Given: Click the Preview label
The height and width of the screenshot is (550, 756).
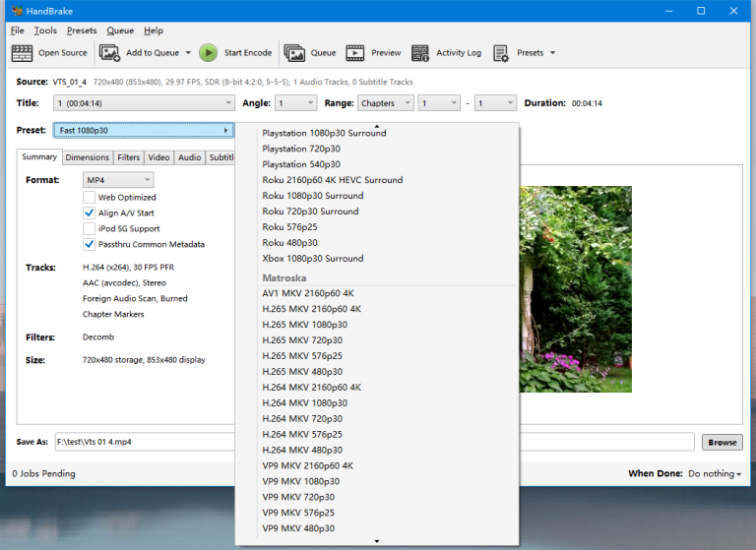Looking at the screenshot, I should [x=386, y=53].
